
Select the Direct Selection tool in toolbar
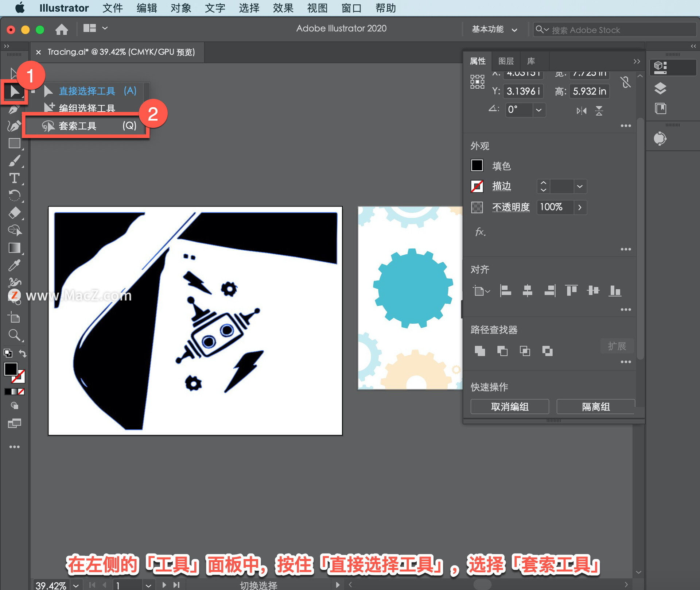14,91
